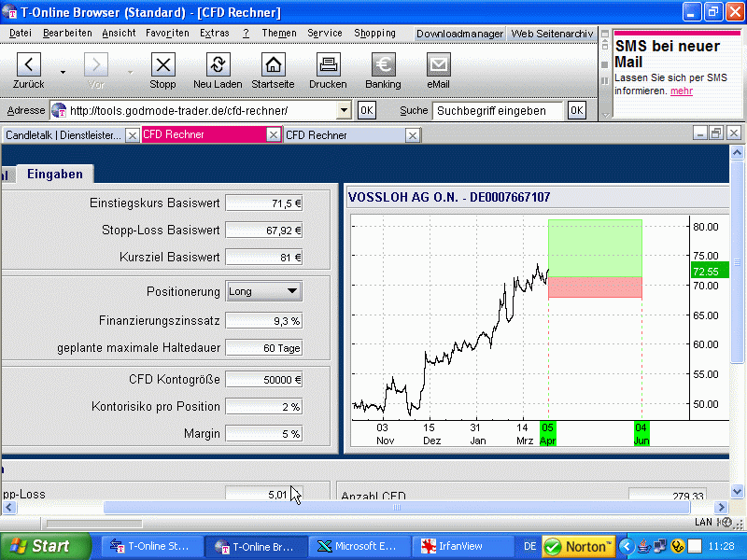This screenshot has height=560, width=747.
Task: Restore the inner document window button
Action: click(x=716, y=133)
